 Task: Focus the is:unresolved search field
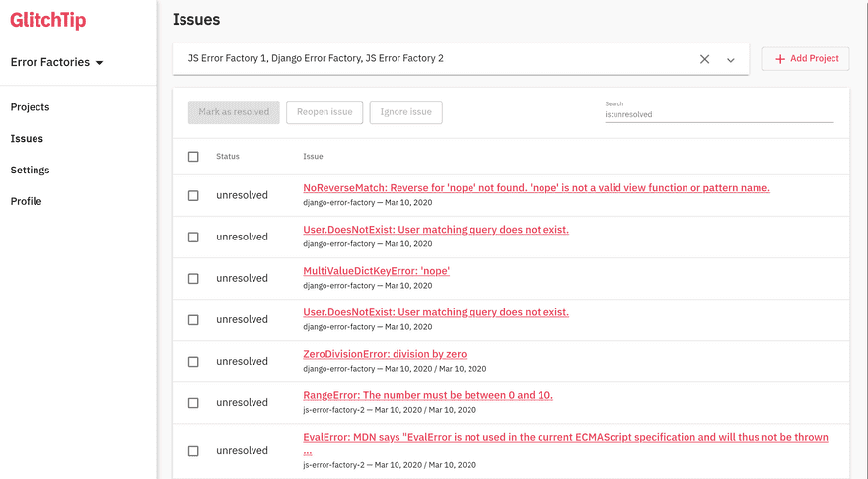(718, 114)
